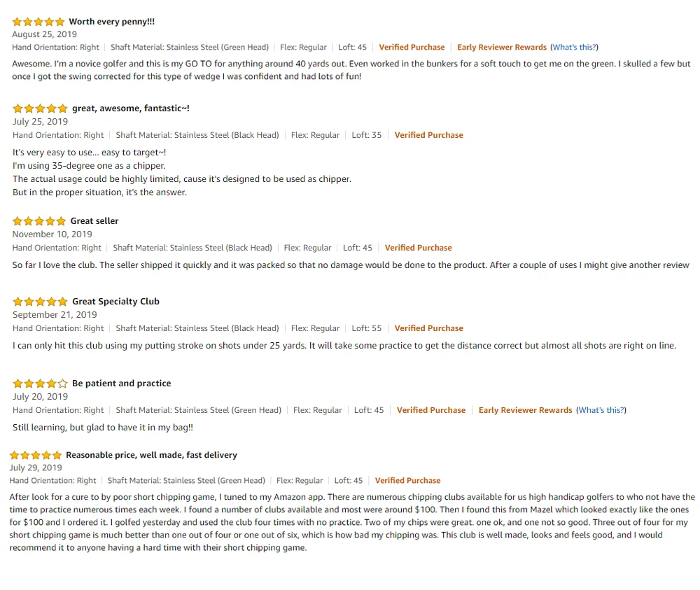The image size is (700, 590).
Task: Click star rating of 'Worth every penny!!!' review
Action: [38, 22]
